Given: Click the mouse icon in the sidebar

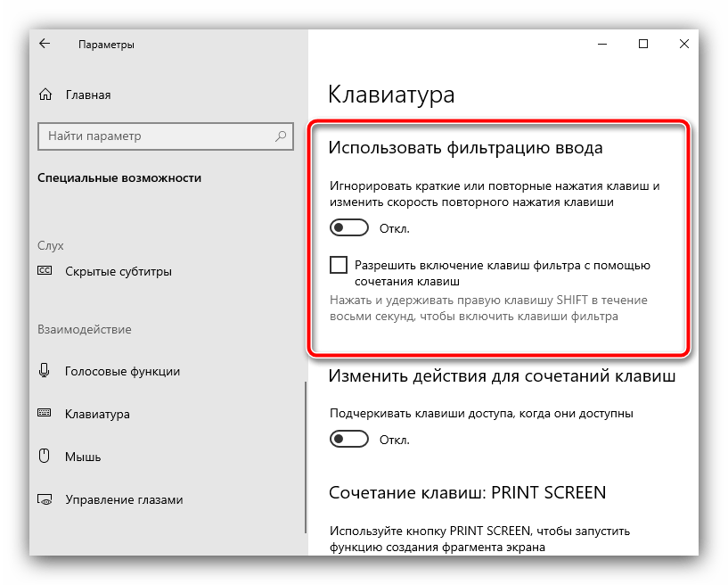Looking at the screenshot, I should (x=44, y=456).
